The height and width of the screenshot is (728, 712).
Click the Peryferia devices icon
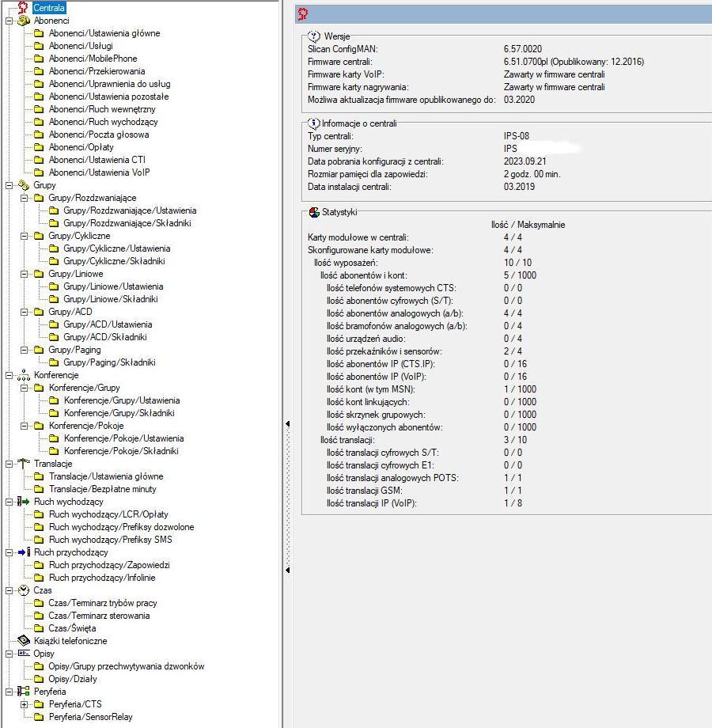tap(24, 692)
